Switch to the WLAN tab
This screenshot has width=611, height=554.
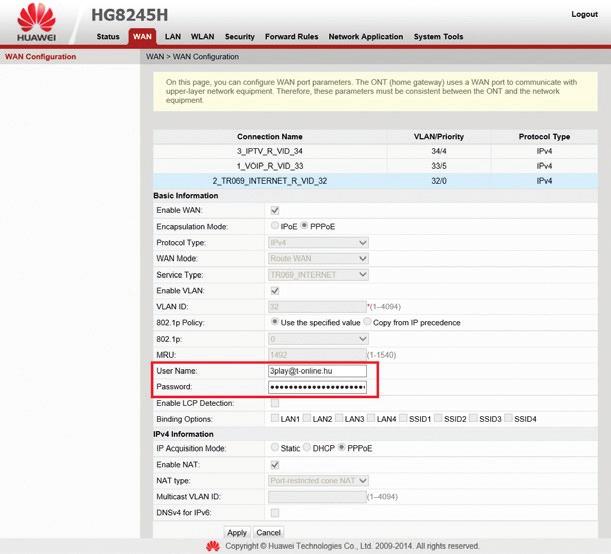[203, 37]
